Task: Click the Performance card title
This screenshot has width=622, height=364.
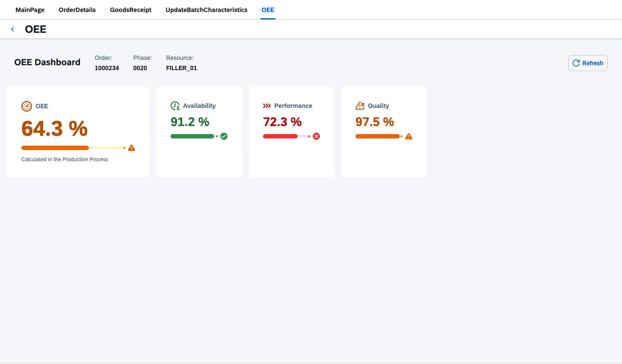Action: pos(293,106)
